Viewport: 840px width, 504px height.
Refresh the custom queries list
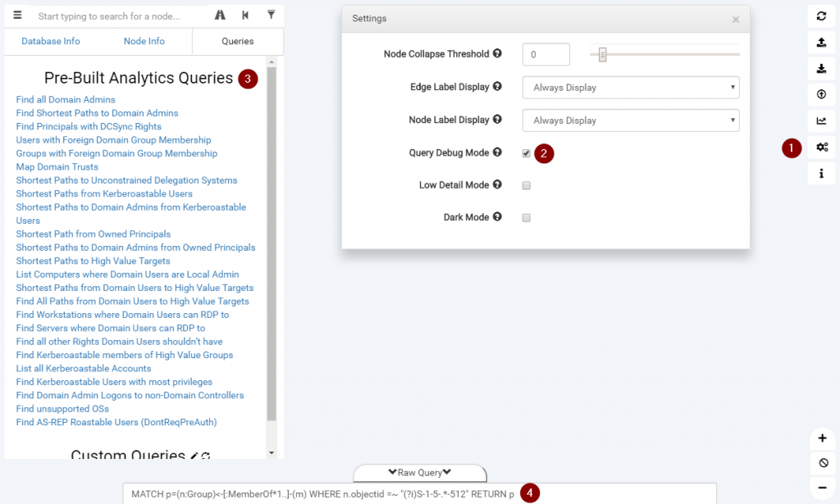pos(206,456)
